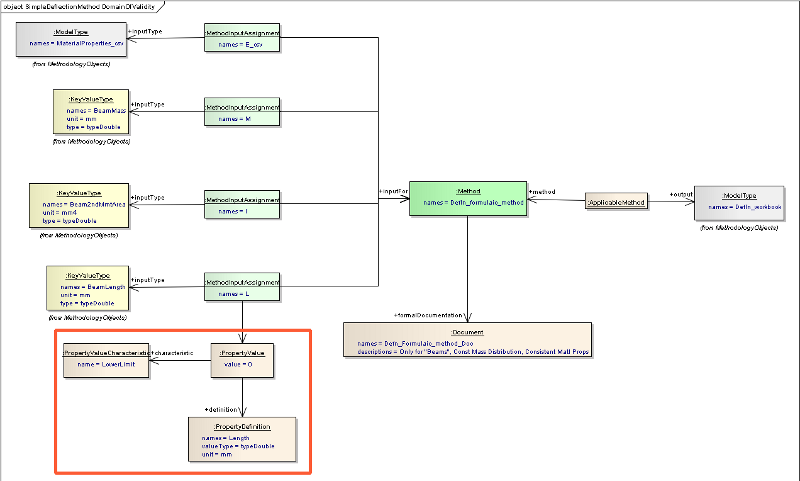Click the PropertyDefinition Length object
The width and height of the screenshot is (800, 481).
(242, 439)
